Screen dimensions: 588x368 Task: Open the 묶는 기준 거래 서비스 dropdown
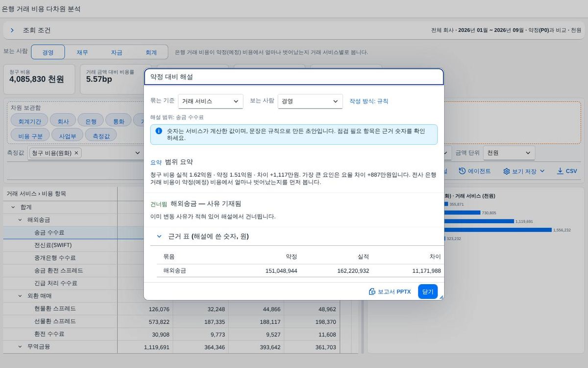coord(211,101)
